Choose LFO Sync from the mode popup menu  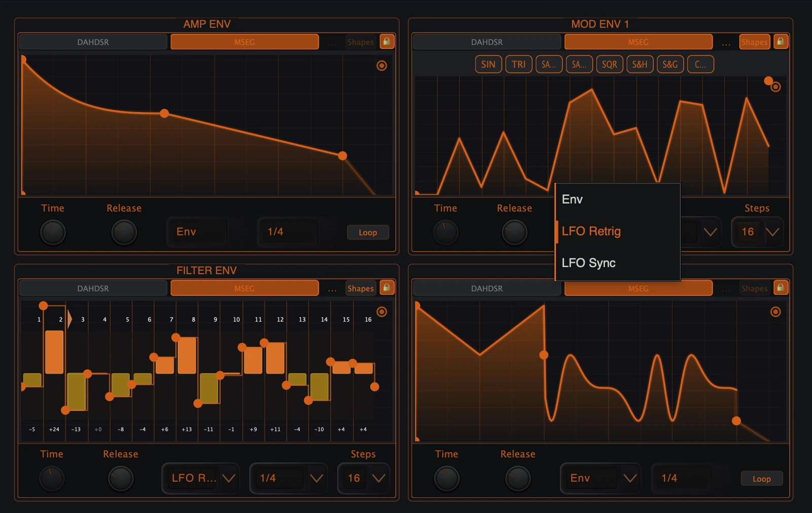click(618, 263)
